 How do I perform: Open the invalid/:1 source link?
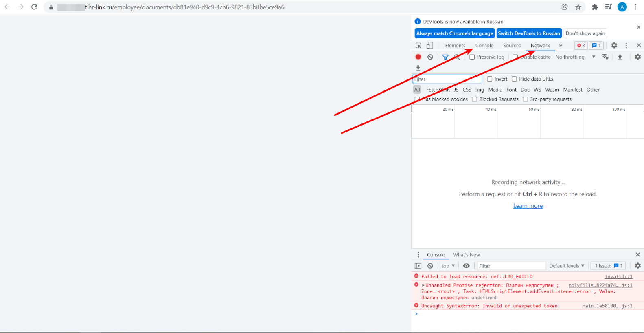[x=618, y=276]
